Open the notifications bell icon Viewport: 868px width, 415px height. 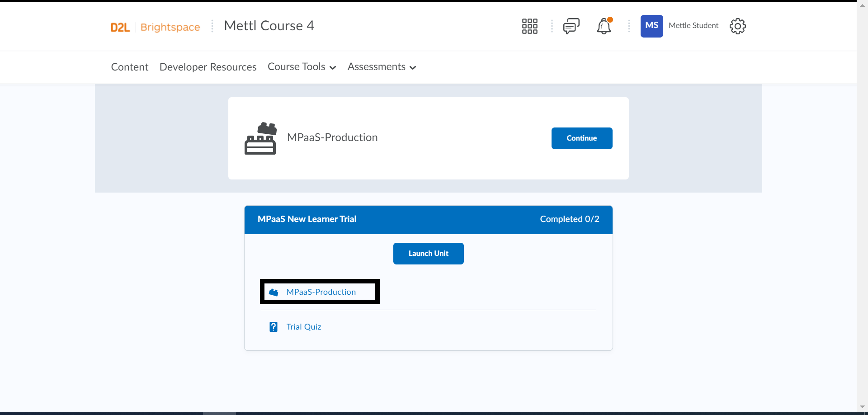(604, 26)
